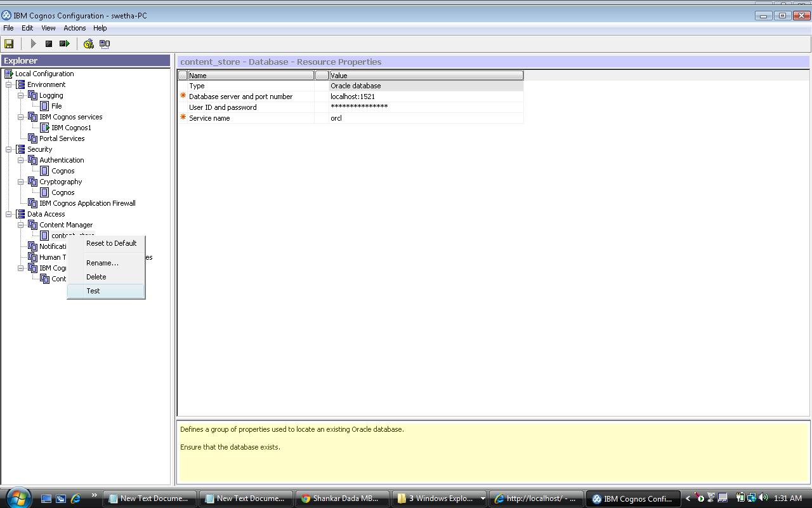Open the Windows Explorer taskbar group dropdown
Image resolution: width=812 pixels, height=508 pixels.
482,498
